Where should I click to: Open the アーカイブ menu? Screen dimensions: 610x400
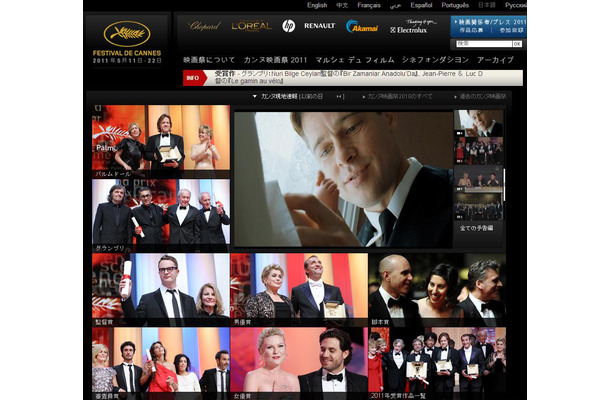tap(496, 60)
